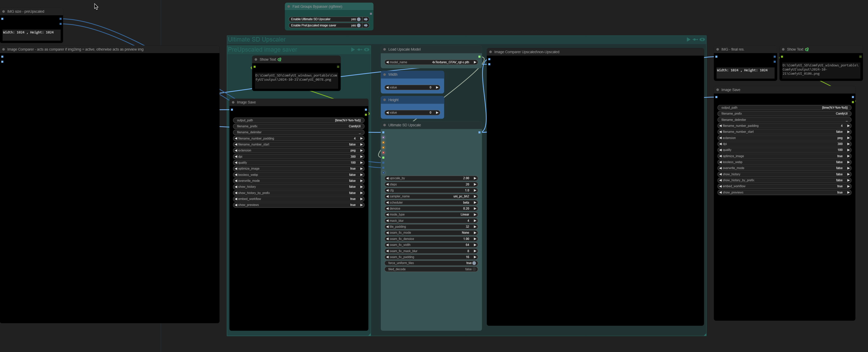
Task: Toggle Enable PreUpscaled image saver switch
Action: 359,25
